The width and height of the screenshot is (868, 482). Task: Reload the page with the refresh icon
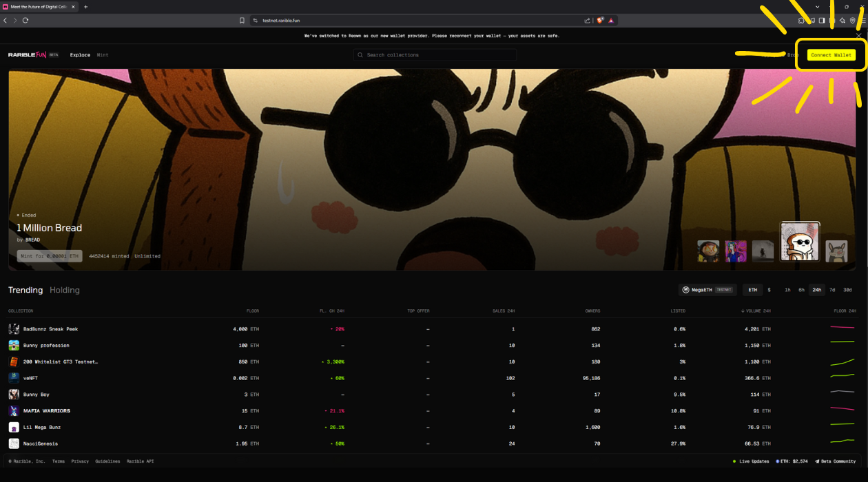tap(25, 21)
